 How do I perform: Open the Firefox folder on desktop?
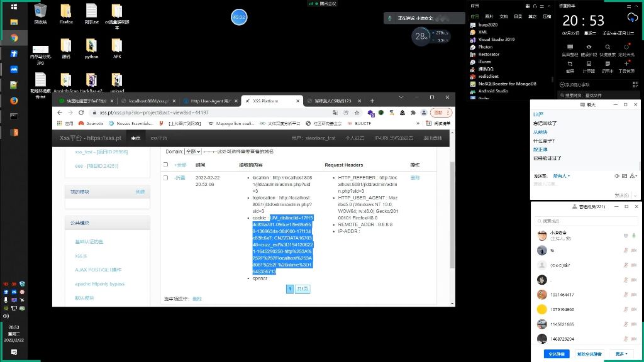coord(65,14)
